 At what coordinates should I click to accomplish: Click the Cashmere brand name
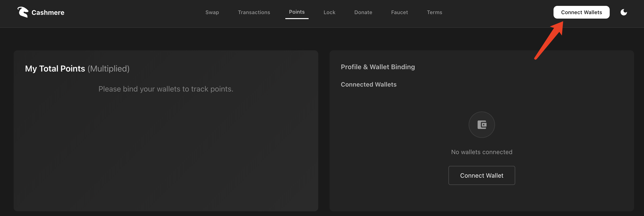(x=48, y=12)
